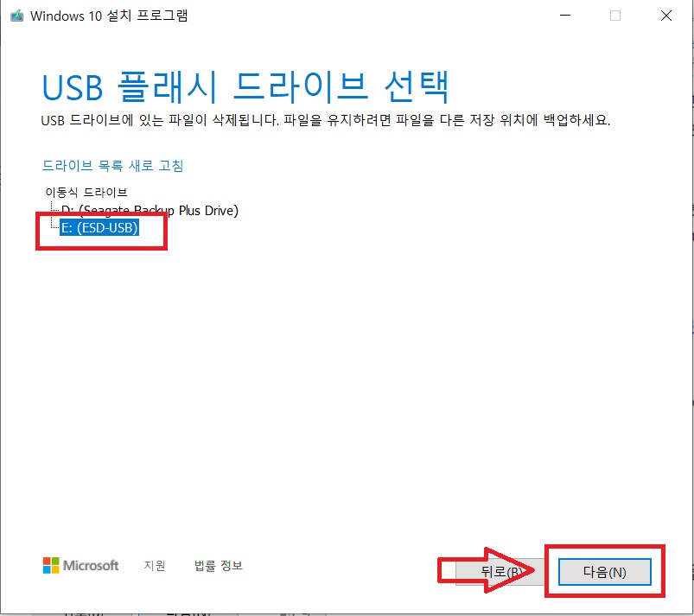Click the '드라이브 목록 새로 고침' link
Viewport: 694px width, 616px height.
pyautogui.click(x=112, y=166)
